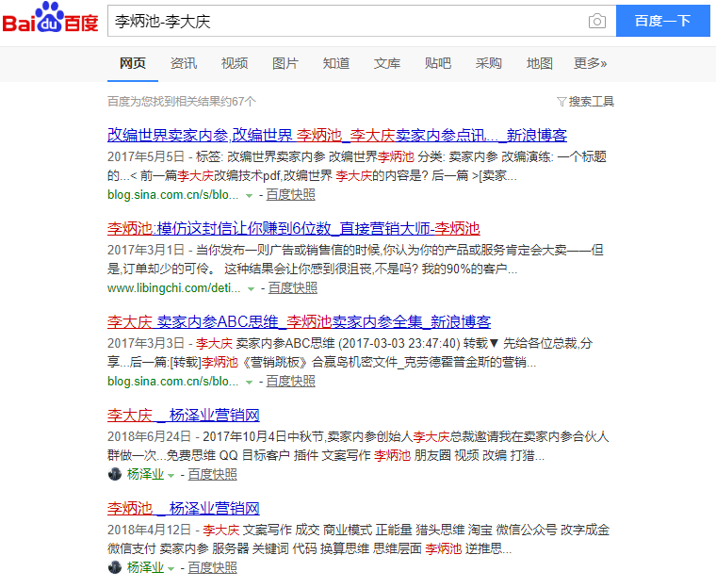Expand arrow beside second blog.sina.com.cn URL
Screen dimensions: 716x588
[249, 383]
